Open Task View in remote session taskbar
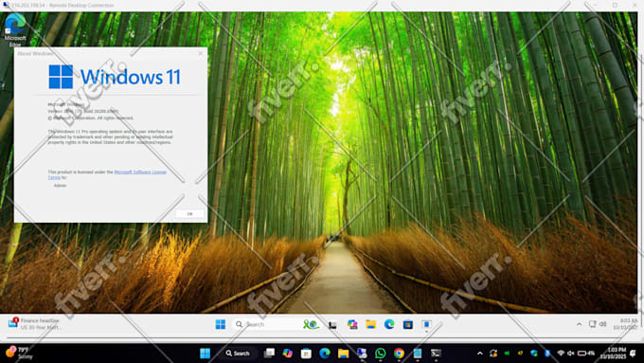 [332, 325]
